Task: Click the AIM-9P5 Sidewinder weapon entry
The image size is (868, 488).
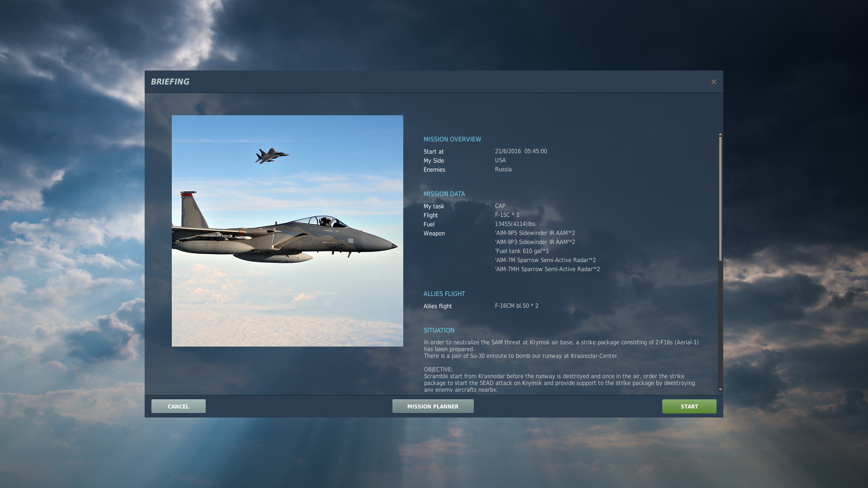Action: tap(535, 233)
